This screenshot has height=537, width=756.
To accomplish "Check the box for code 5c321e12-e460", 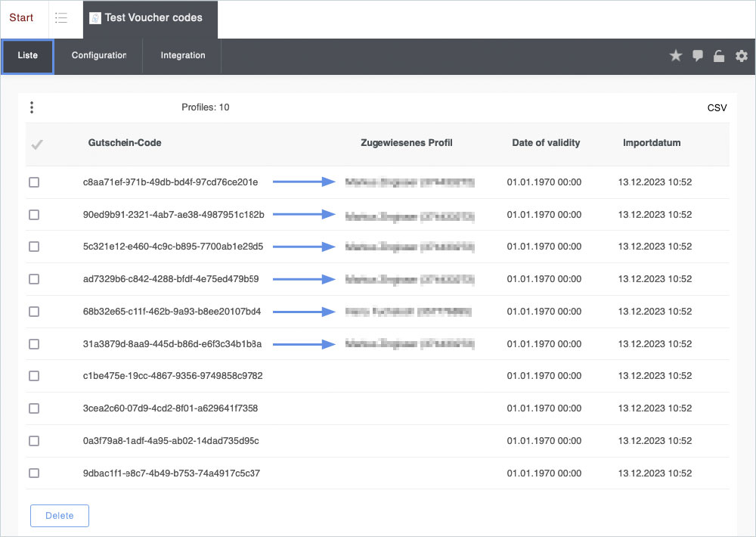I will (x=34, y=247).
